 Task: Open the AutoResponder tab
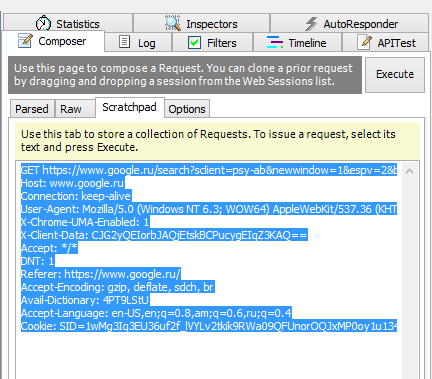pyautogui.click(x=349, y=23)
